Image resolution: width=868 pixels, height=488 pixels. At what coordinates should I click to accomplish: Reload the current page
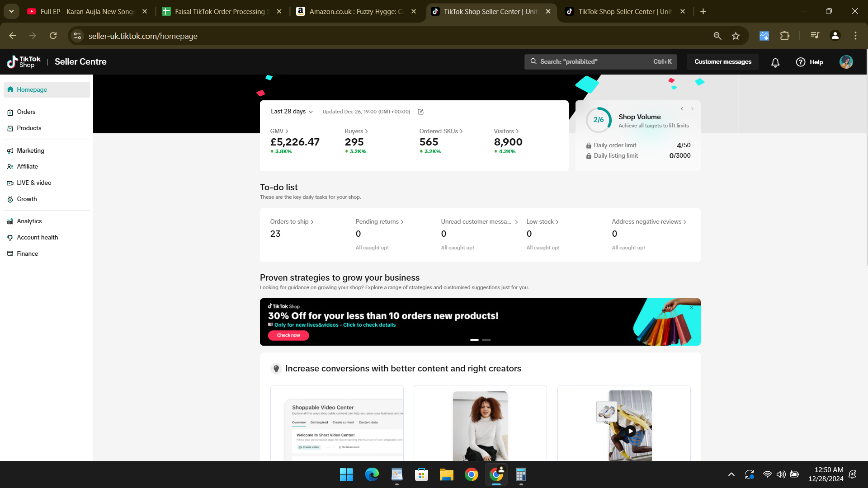pyautogui.click(x=53, y=36)
